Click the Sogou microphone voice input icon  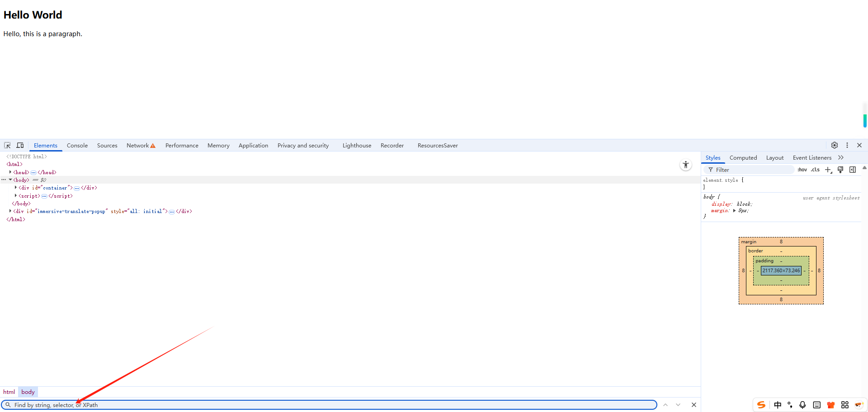pos(802,405)
